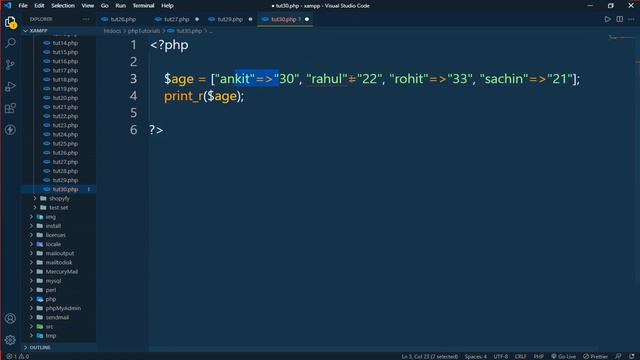Click Ln 3, Col 23 cursor position
Image resolution: width=640 pixels, height=360 pixels.
point(429,356)
